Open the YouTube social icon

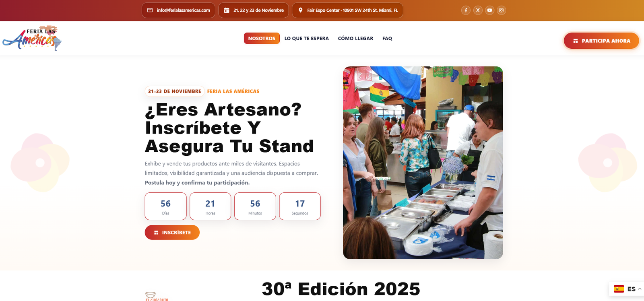click(x=489, y=10)
